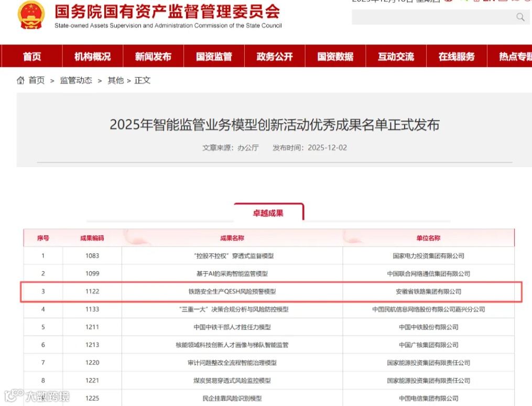
Task: Click 审计问题整改全流程智能治理模型 cell
Action: coord(232,363)
